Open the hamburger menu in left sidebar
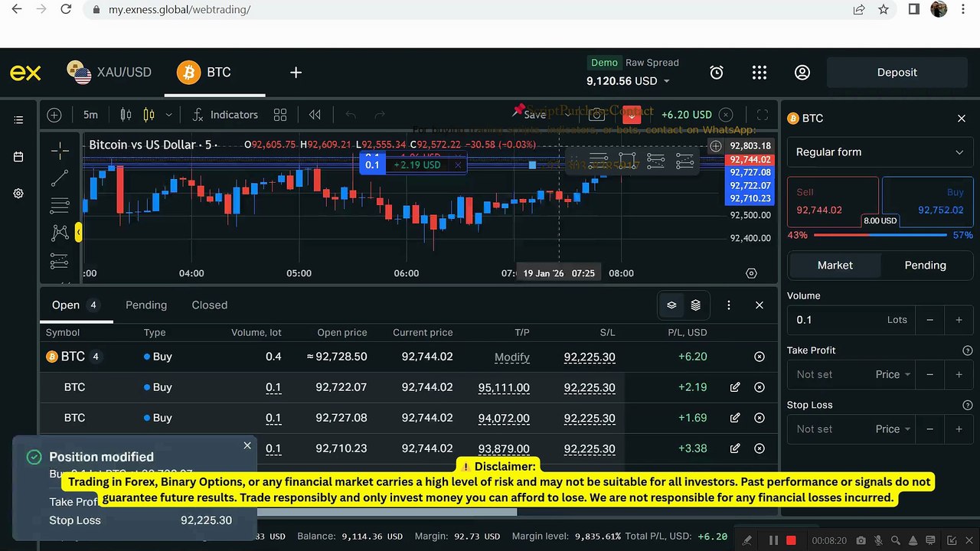 (x=18, y=120)
